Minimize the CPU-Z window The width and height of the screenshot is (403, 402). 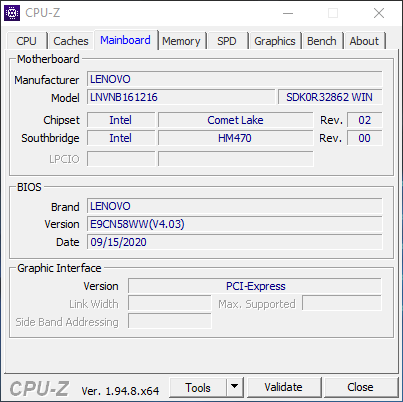(x=288, y=13)
